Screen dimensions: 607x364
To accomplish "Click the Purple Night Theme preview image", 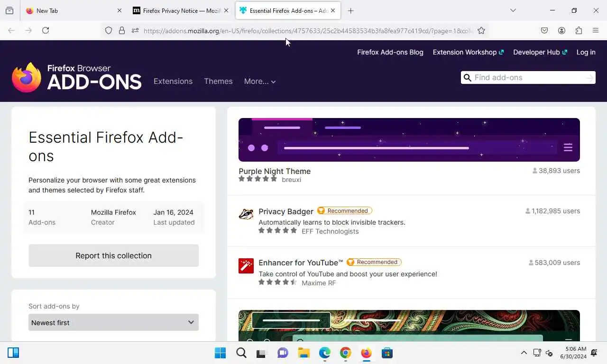I will [x=409, y=140].
